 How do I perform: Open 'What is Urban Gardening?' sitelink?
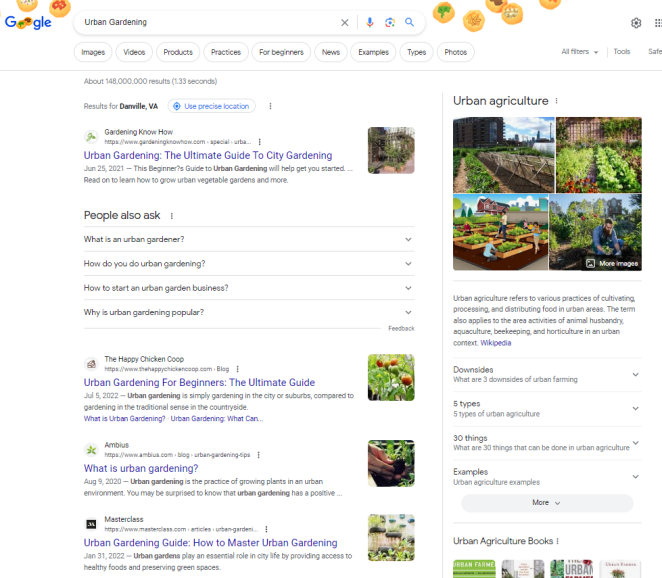point(124,419)
